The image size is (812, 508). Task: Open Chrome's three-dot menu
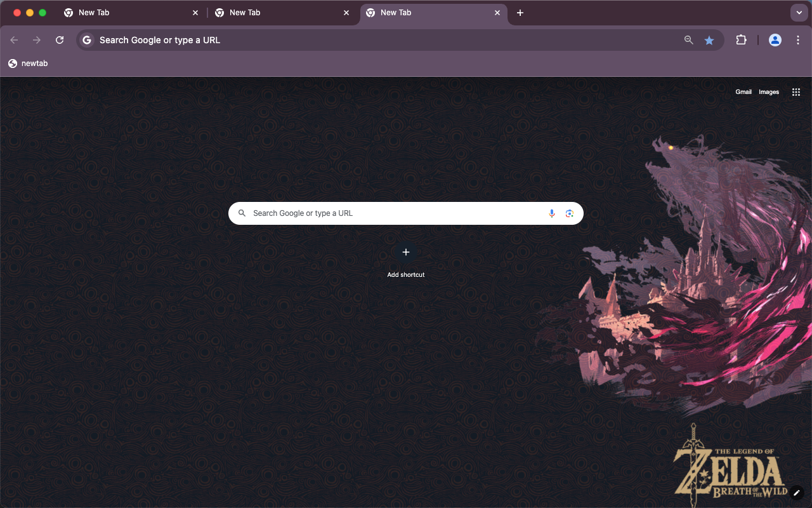[x=798, y=40]
